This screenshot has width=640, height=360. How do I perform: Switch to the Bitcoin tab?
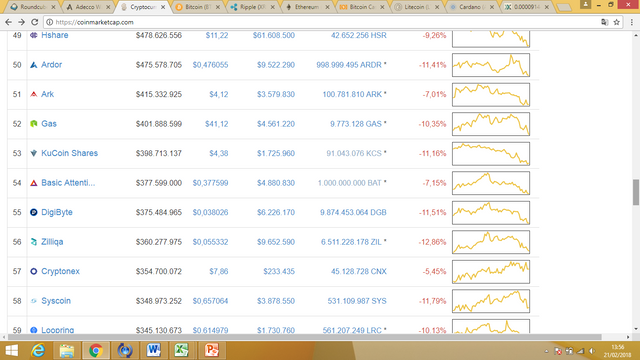tap(198, 7)
